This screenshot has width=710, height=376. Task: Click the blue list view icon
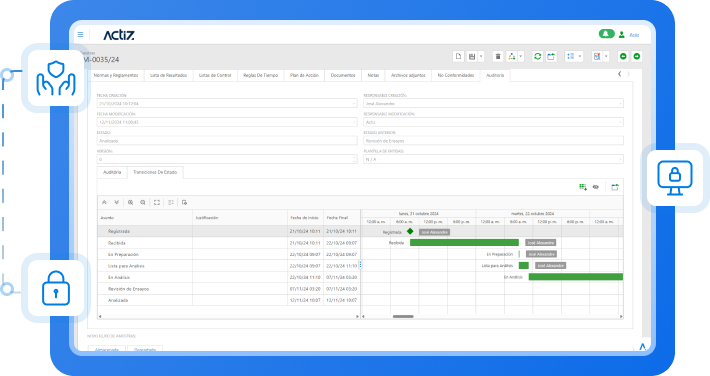click(571, 56)
